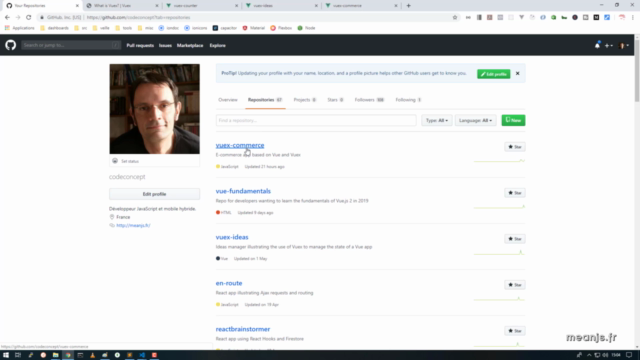Click the Vue devtools extension icon
Viewport: 640px width, 360px height.
(522, 18)
